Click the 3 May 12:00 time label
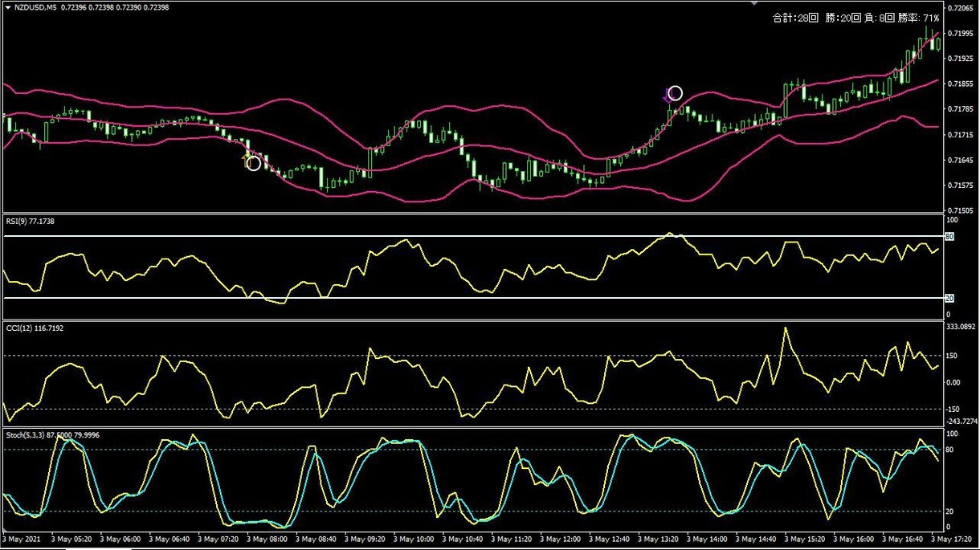 [x=559, y=539]
